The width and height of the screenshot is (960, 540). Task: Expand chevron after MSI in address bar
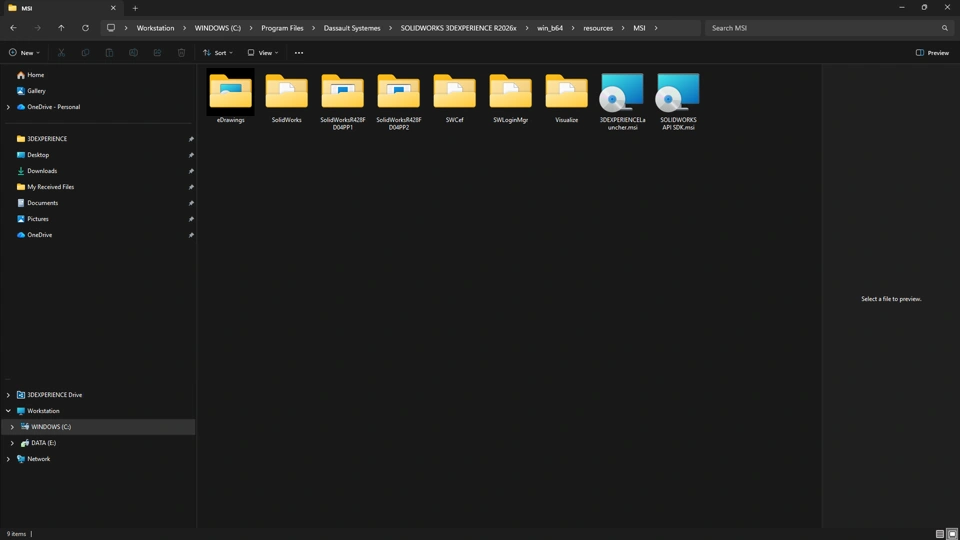point(656,28)
